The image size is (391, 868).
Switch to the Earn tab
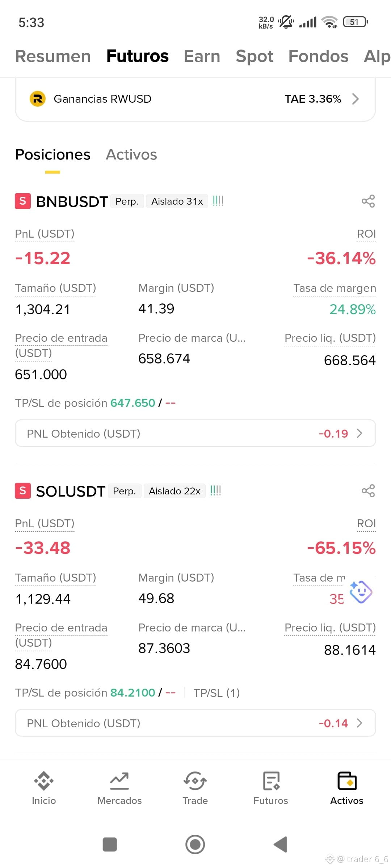point(202,56)
